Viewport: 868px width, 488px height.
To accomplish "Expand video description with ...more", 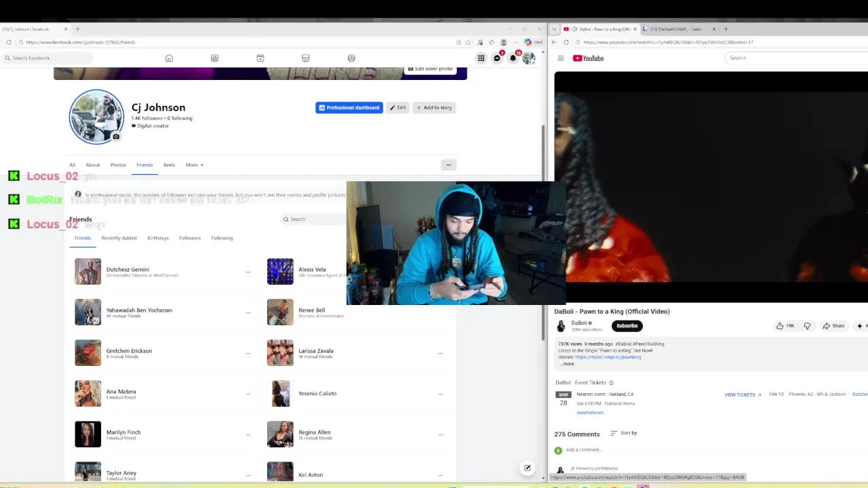I will 567,364.
